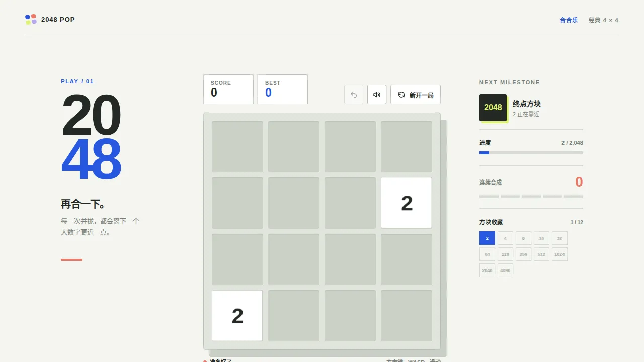
Task: Click the BEST score box
Action: pos(283,89)
